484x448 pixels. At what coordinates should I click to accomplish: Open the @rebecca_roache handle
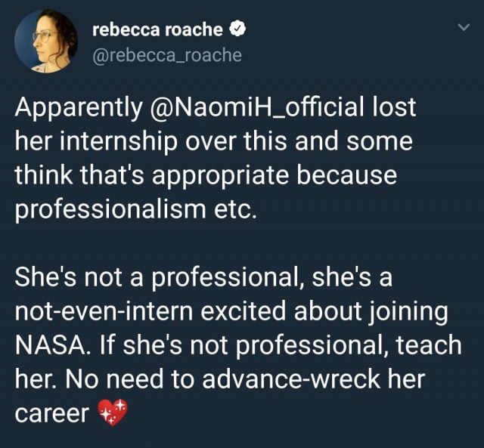167,56
